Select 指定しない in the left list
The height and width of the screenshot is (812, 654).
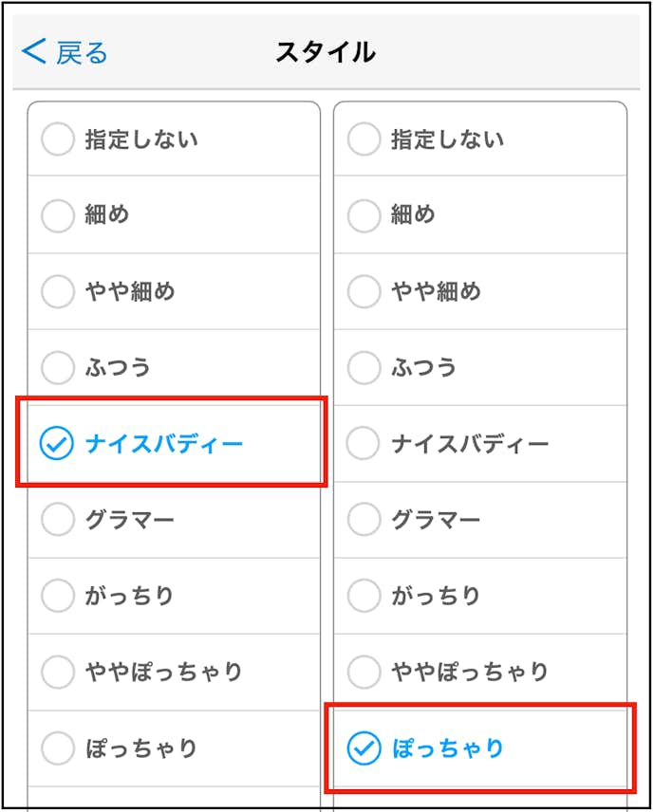(58, 139)
